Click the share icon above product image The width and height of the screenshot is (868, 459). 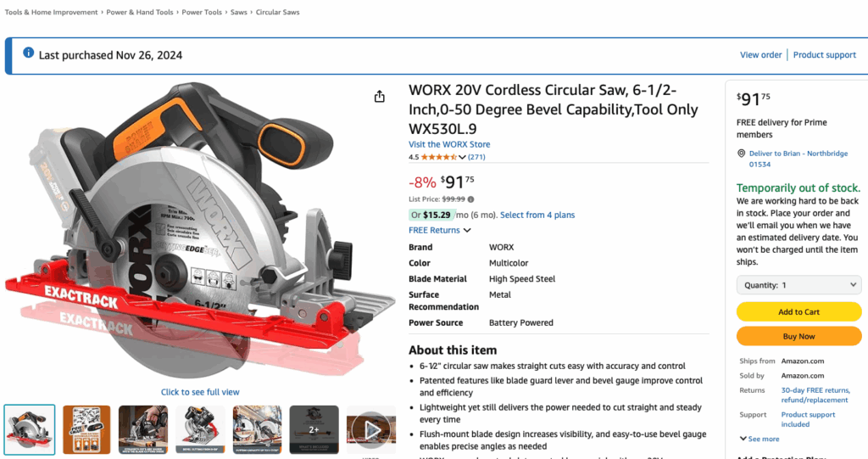click(380, 97)
